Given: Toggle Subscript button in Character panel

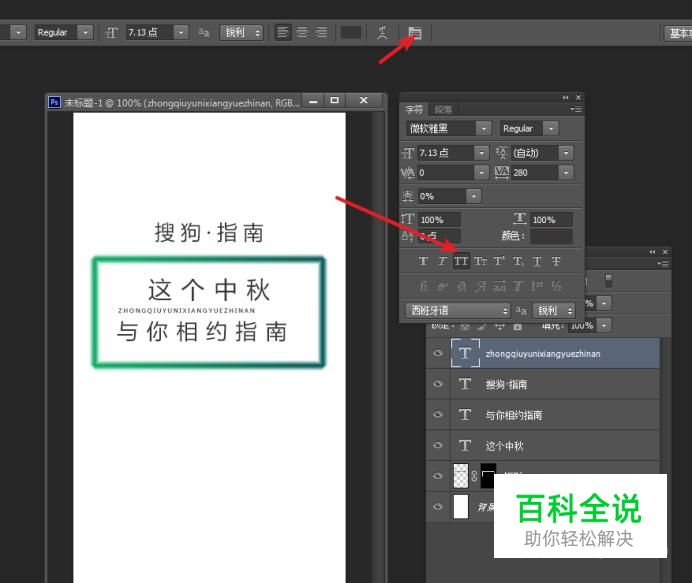Looking at the screenshot, I should 518,261.
